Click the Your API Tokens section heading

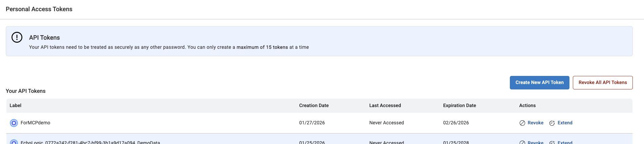click(26, 91)
